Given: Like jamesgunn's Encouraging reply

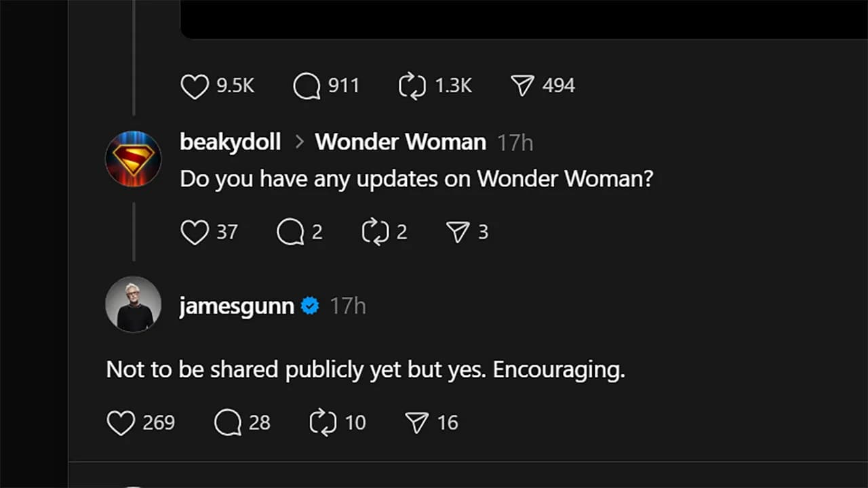Looking at the screenshot, I should click(x=121, y=423).
